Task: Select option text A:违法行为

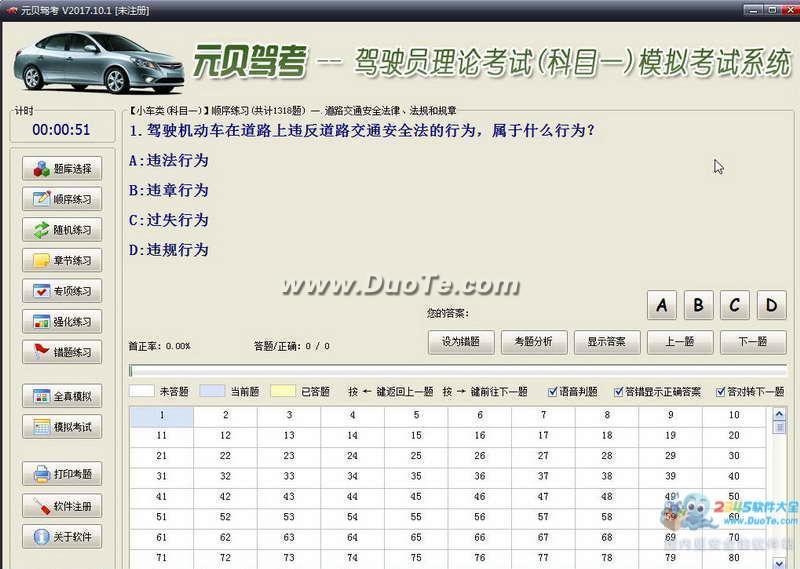Action: point(169,161)
